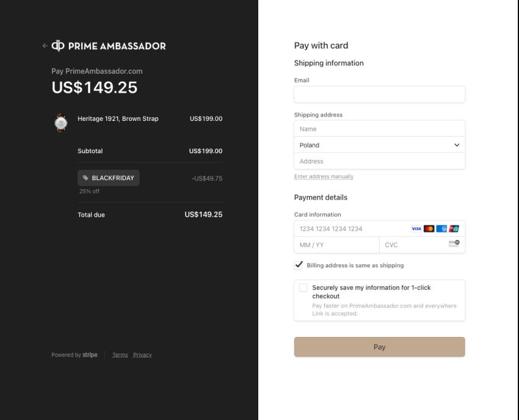The height and width of the screenshot is (420, 519).
Task: Click the UnionPay card icon
Action: pos(454,229)
